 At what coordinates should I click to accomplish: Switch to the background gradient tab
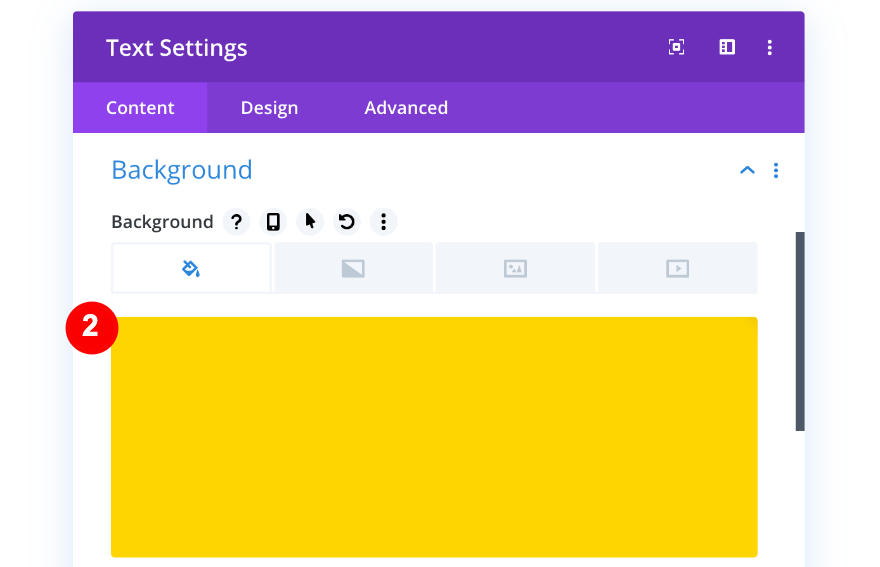click(353, 268)
